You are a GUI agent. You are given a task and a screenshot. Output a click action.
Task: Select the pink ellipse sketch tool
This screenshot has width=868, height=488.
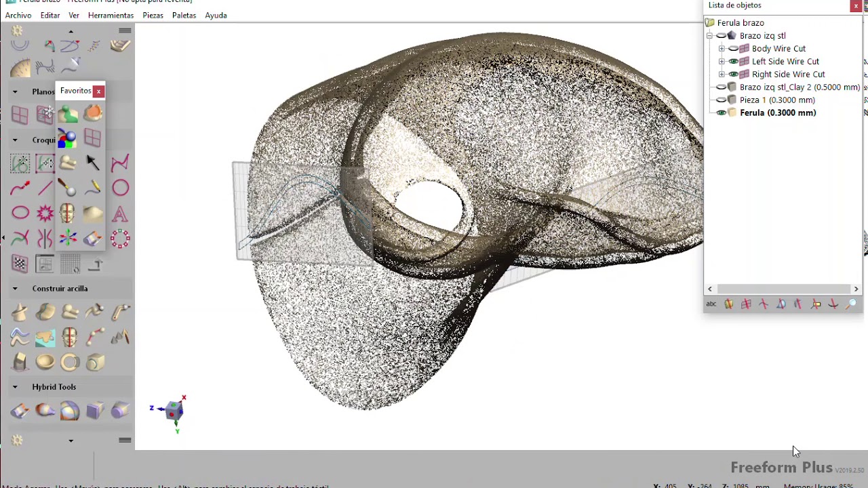pos(20,213)
